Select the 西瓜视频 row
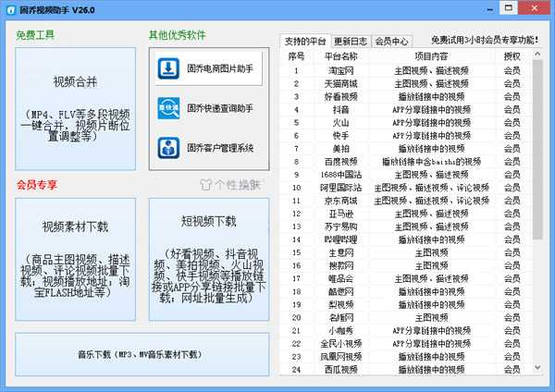Viewport: 555px width, 392px height. pyautogui.click(x=406, y=370)
